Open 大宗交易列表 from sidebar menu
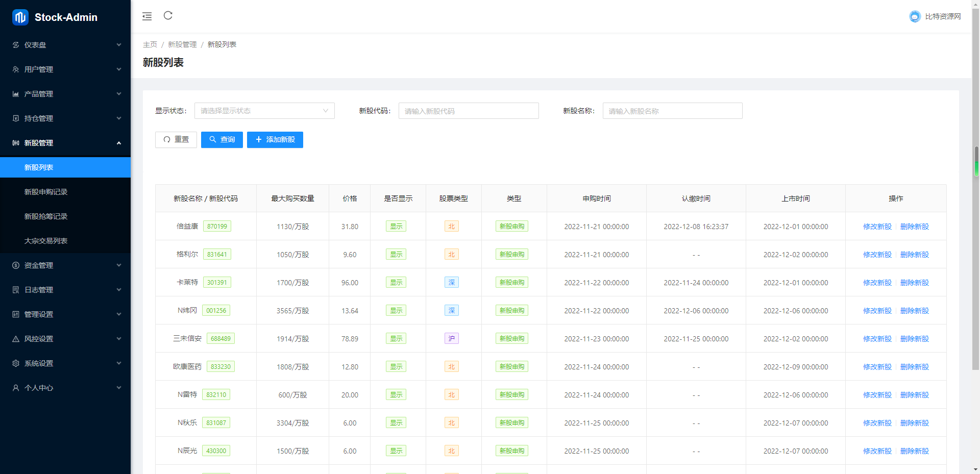Image resolution: width=980 pixels, height=474 pixels. pyautogui.click(x=46, y=240)
